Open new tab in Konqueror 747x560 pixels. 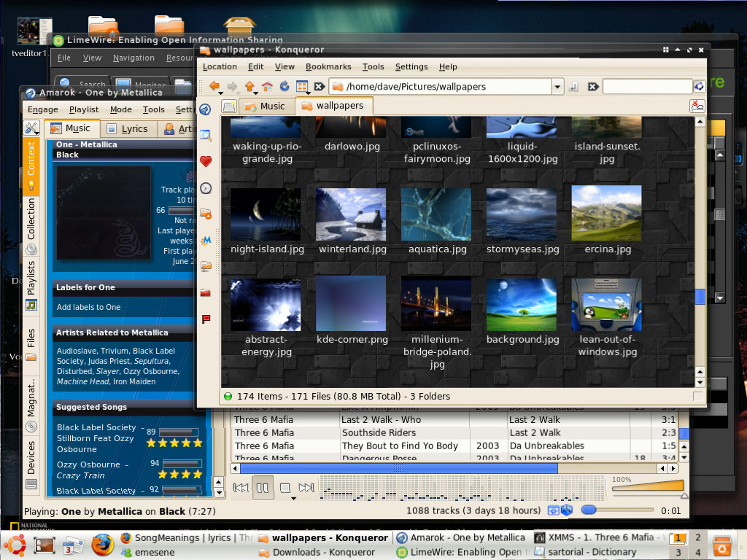229,106
